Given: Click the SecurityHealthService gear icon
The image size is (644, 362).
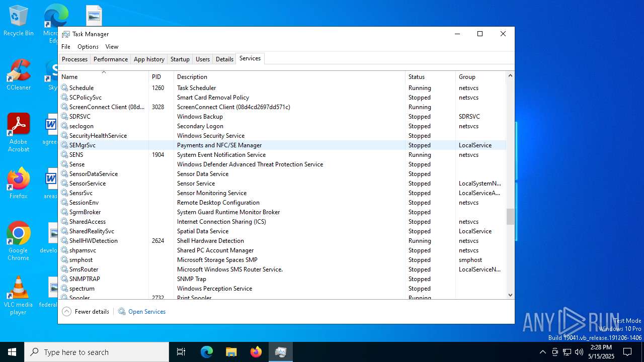Looking at the screenshot, I should 64,135.
